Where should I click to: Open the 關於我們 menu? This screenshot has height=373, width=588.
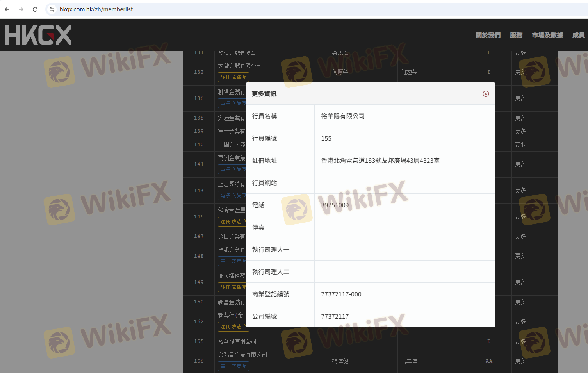pos(488,35)
